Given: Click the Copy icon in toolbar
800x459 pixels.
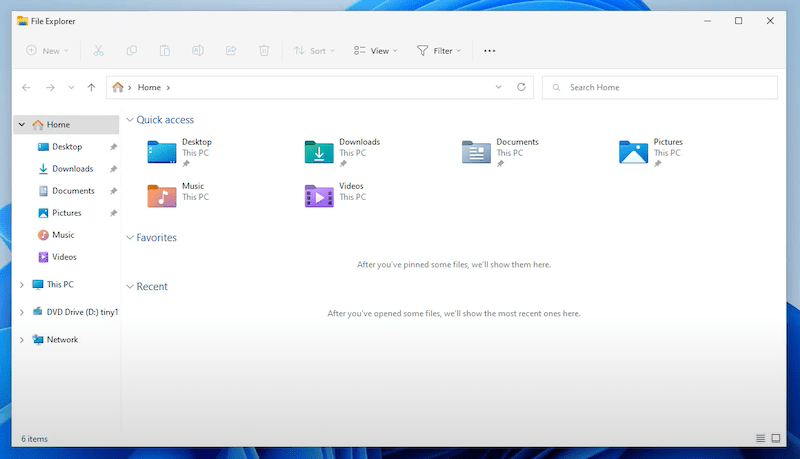Looking at the screenshot, I should pyautogui.click(x=132, y=50).
